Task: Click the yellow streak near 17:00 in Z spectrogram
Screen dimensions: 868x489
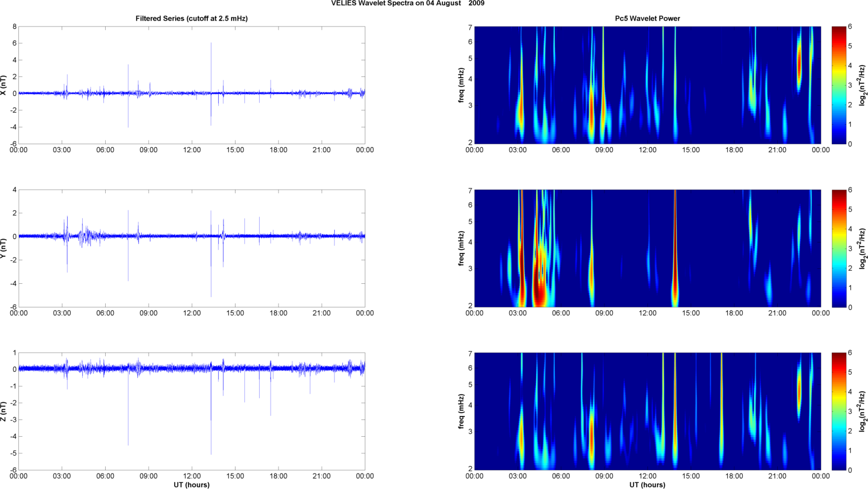Action: coord(722,411)
